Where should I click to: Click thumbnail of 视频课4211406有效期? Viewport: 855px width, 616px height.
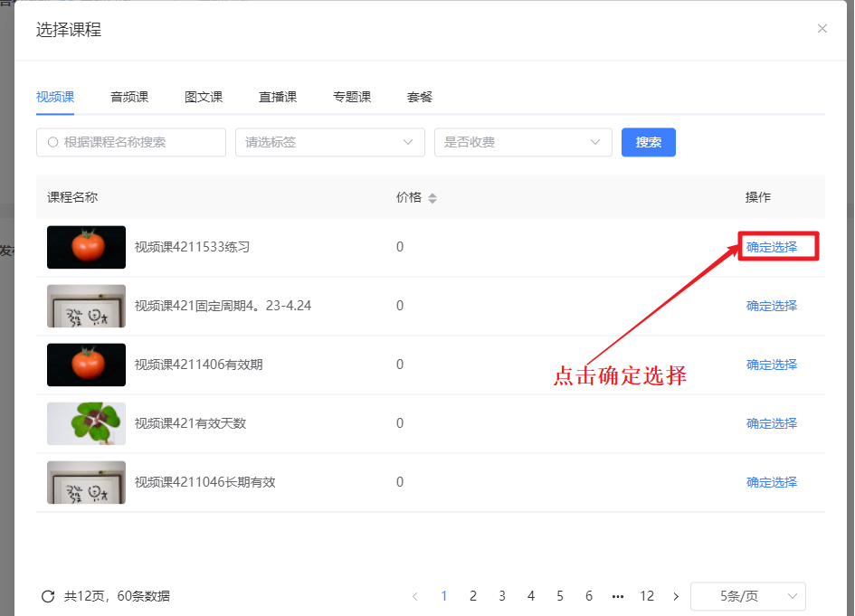tap(86, 365)
